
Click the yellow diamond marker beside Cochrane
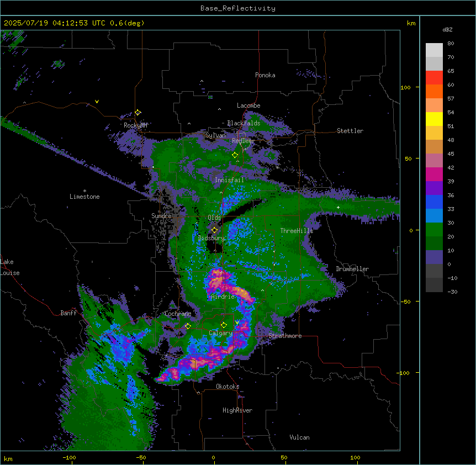click(188, 326)
